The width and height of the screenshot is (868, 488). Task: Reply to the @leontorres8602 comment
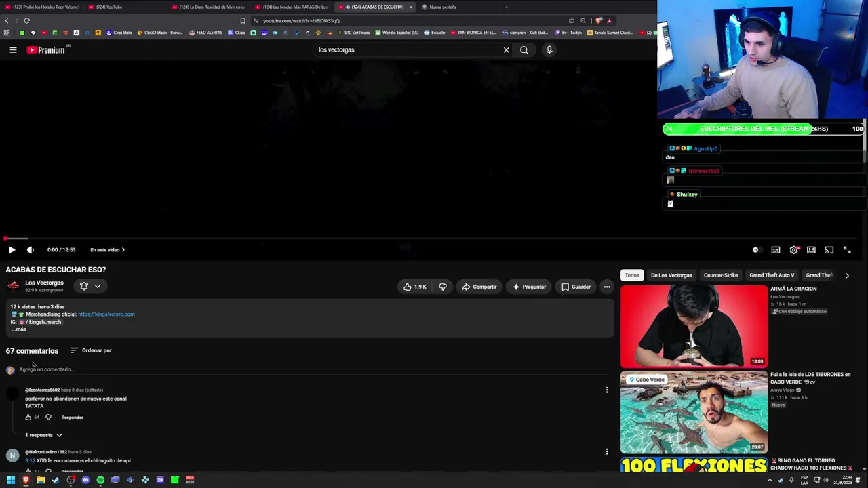pyautogui.click(x=72, y=418)
